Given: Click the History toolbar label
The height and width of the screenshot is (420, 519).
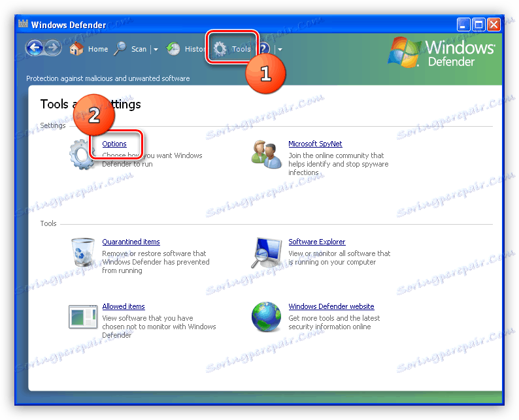Looking at the screenshot, I should [195, 49].
